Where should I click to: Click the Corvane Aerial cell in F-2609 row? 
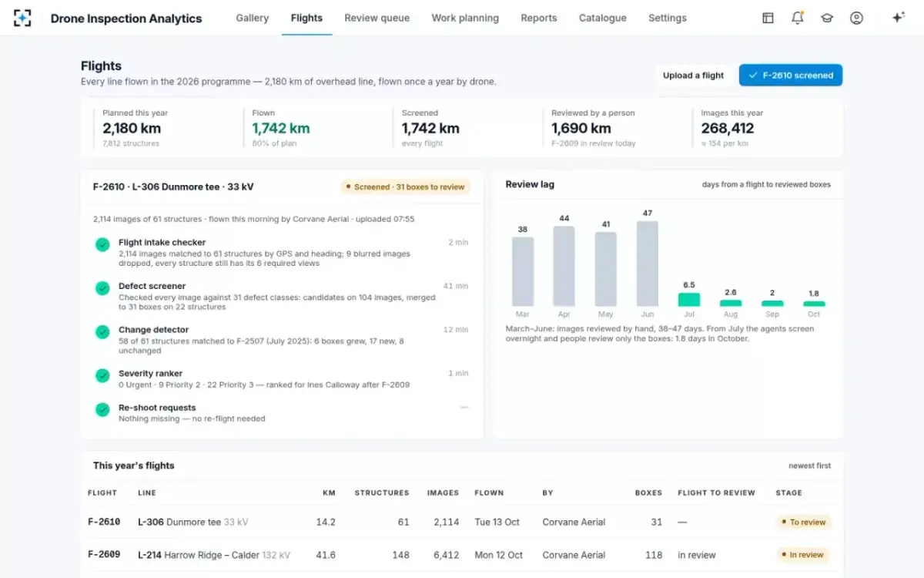click(x=574, y=555)
